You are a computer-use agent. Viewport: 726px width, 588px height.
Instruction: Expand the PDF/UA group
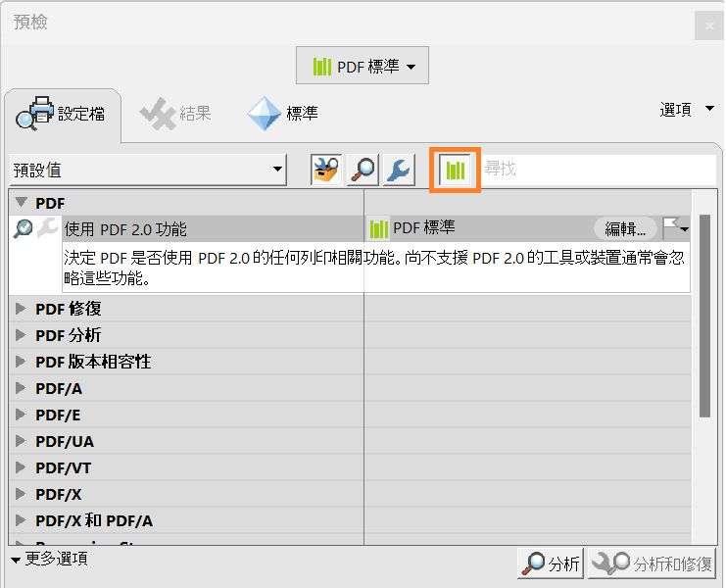[20, 441]
